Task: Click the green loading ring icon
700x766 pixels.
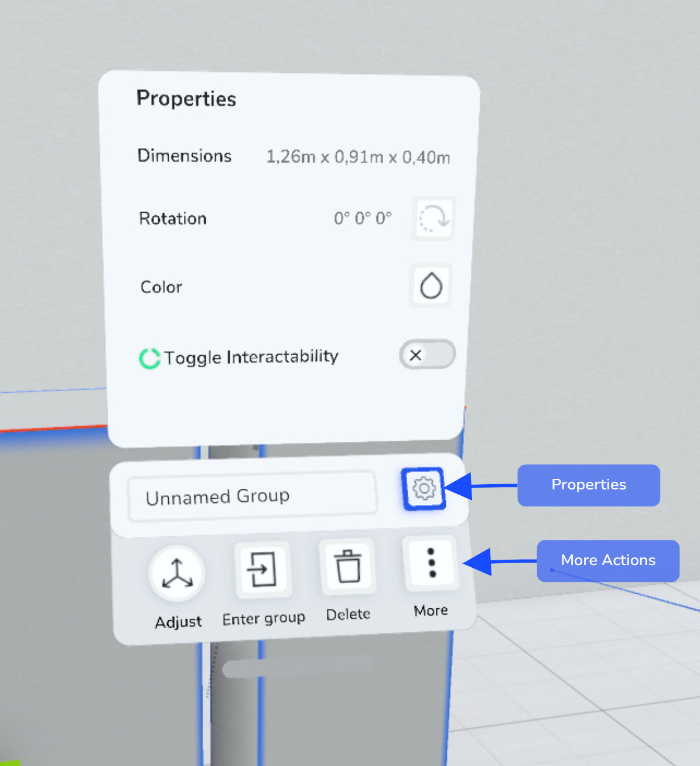Action: (149, 358)
